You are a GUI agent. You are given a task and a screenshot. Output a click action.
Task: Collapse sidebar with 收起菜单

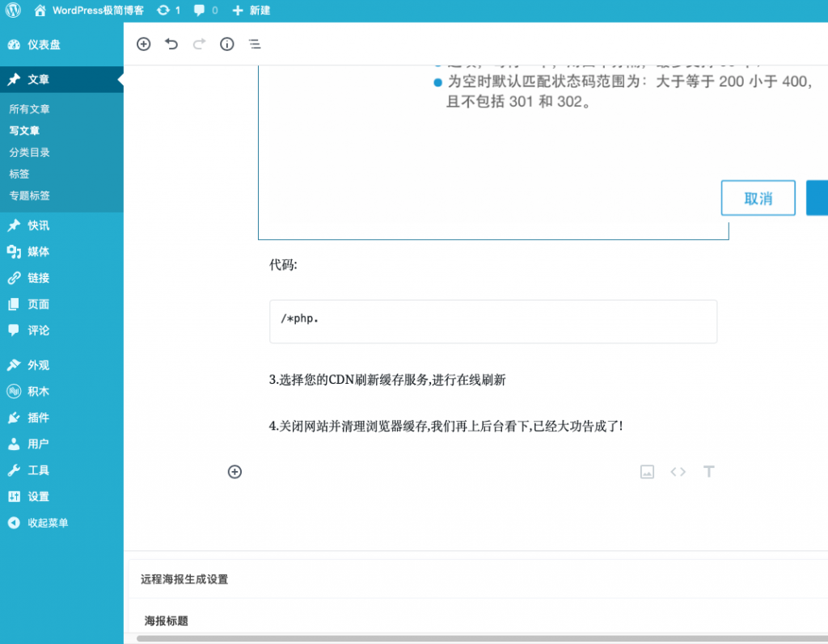pyautogui.click(x=61, y=523)
